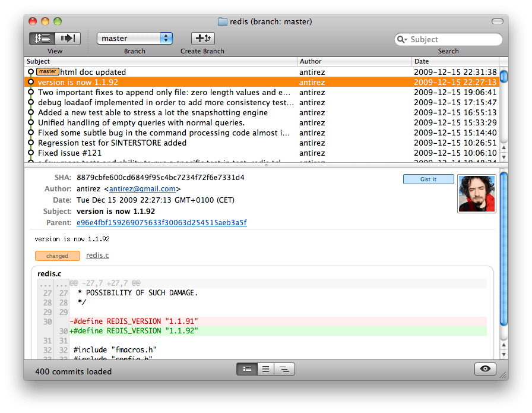Click the Create Branch button
This screenshot has height=413, width=532.
(x=203, y=39)
